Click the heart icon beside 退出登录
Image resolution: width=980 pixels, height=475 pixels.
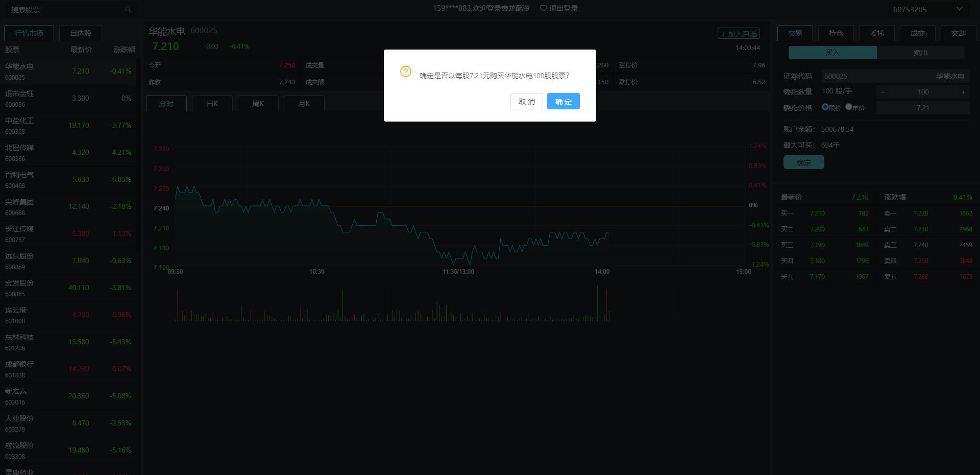tap(543, 8)
